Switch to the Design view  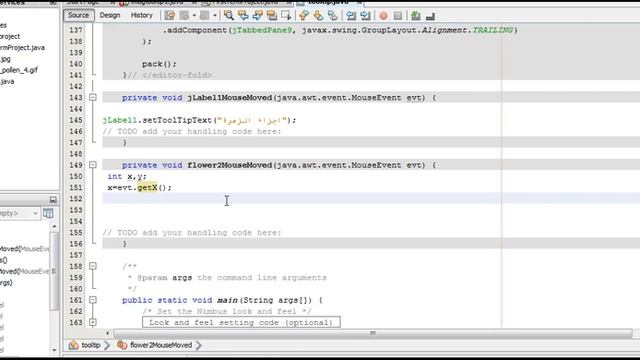110,15
